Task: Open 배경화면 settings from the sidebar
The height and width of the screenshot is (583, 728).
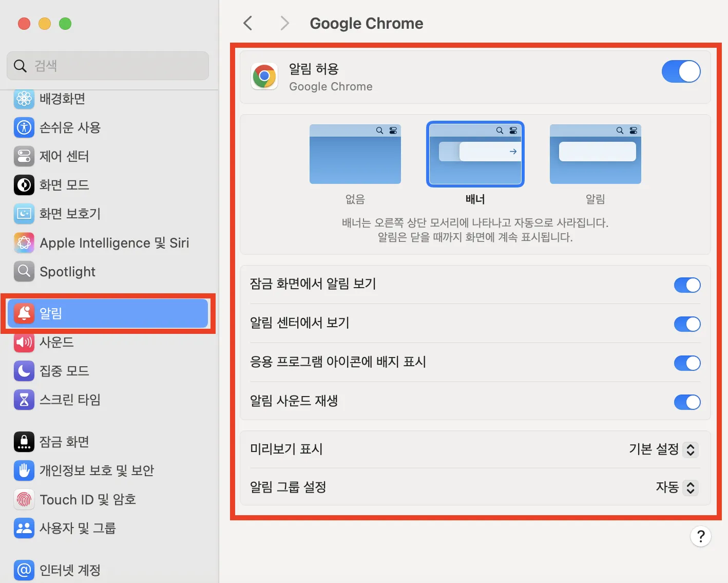Action: point(108,99)
